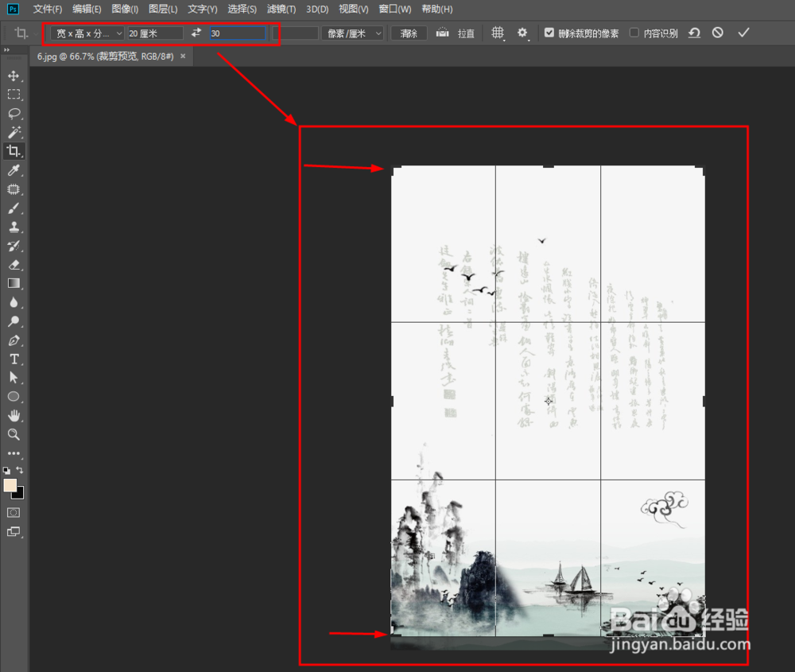Select the Brush tool
The height and width of the screenshot is (672, 795).
(14, 208)
